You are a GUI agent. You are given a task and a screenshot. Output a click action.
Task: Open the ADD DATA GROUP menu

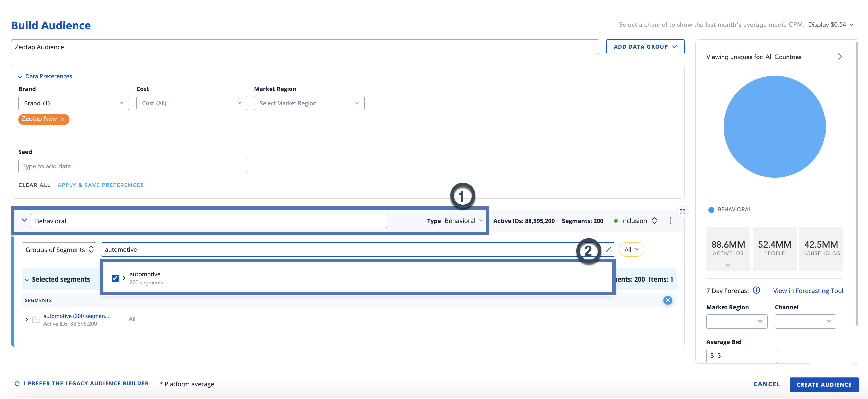644,47
